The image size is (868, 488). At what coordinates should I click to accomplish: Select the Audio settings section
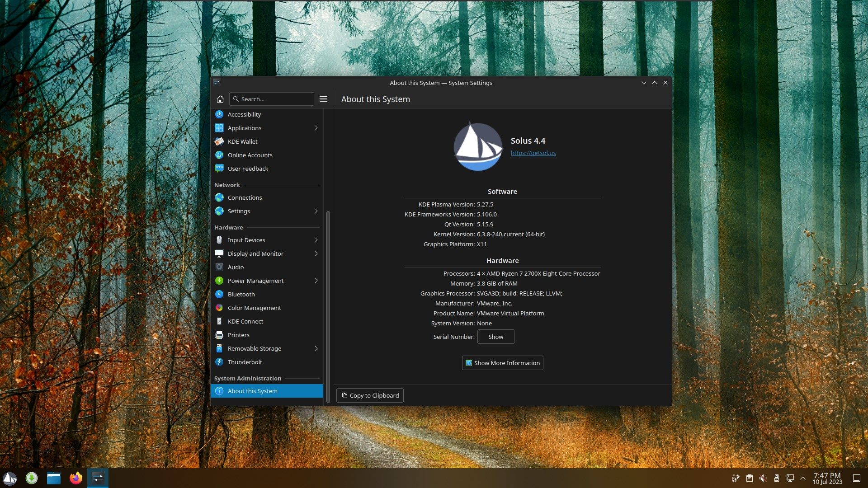(236, 267)
